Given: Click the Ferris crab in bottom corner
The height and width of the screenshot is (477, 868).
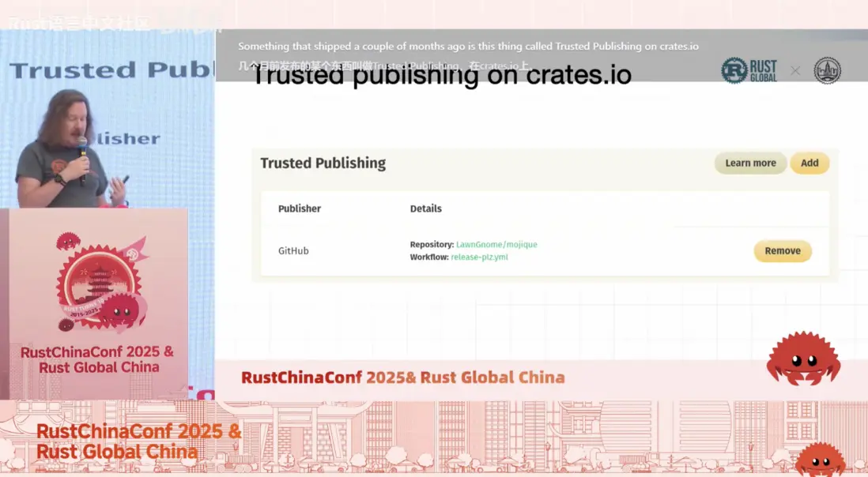Looking at the screenshot, I should [821, 460].
